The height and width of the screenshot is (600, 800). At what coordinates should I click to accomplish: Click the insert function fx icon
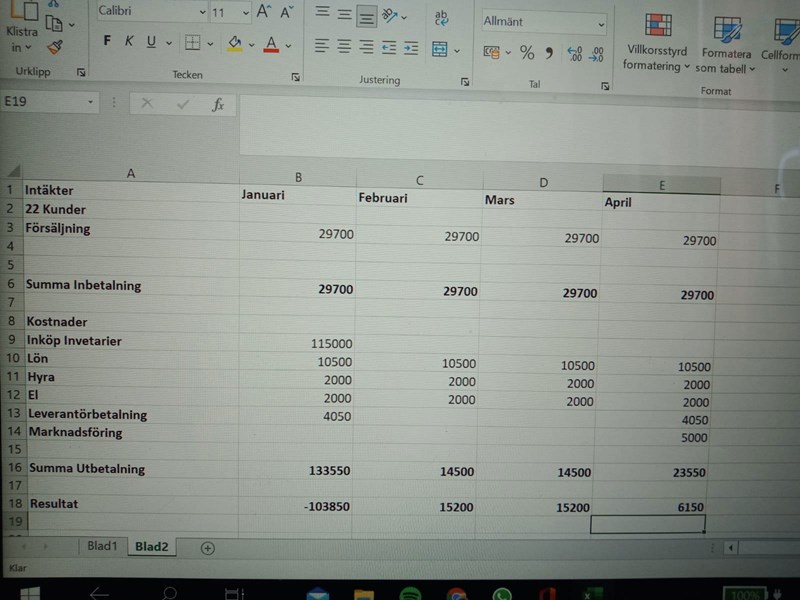point(217,104)
